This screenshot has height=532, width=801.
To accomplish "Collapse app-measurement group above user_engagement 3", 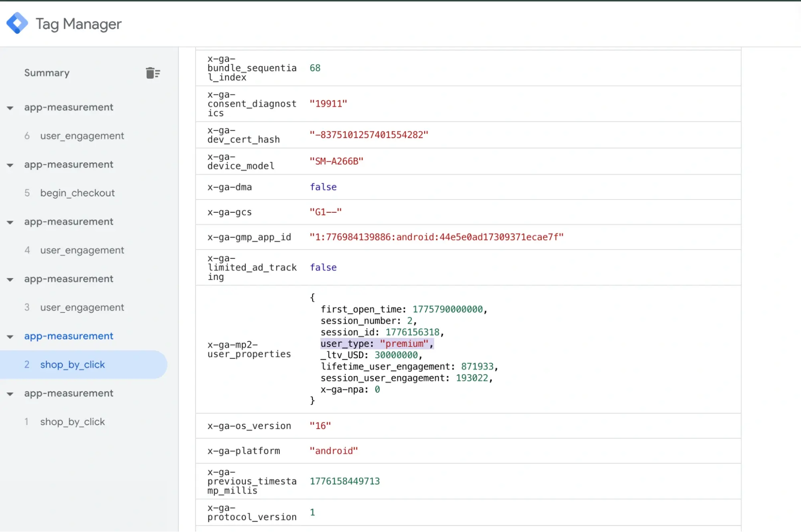I will [10, 280].
